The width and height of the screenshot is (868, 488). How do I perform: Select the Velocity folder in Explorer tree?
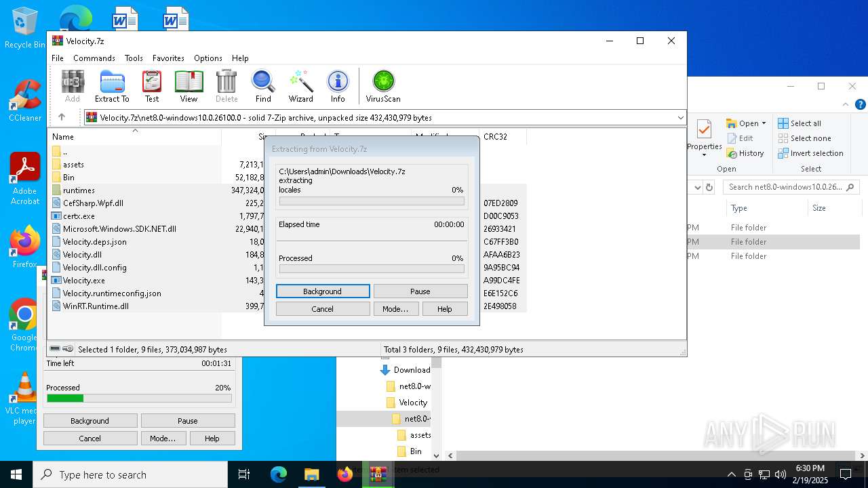click(407, 403)
